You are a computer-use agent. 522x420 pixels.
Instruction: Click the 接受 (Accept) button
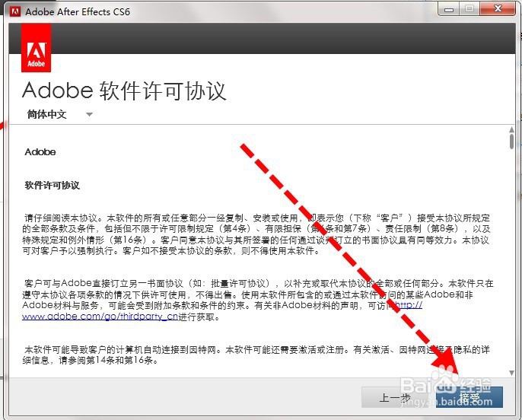pos(469,397)
